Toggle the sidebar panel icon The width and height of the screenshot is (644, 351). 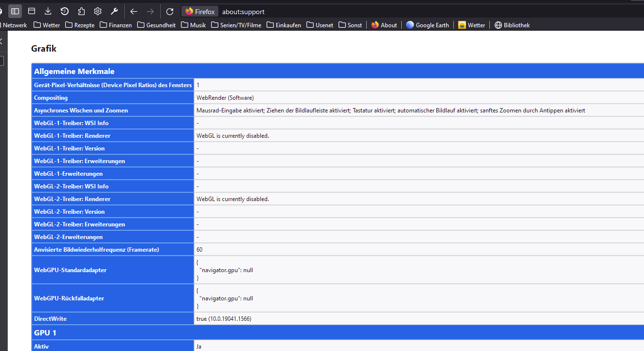coord(15,11)
